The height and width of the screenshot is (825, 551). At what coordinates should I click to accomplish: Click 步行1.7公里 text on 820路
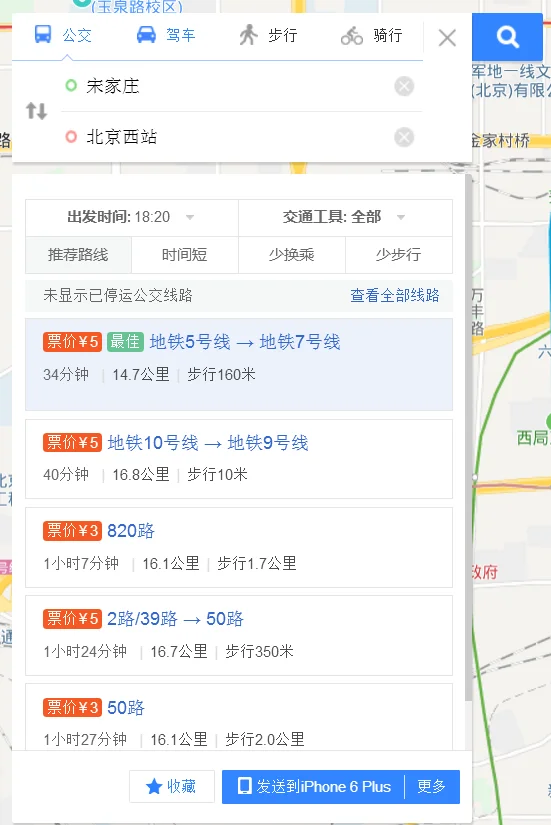pos(257,564)
